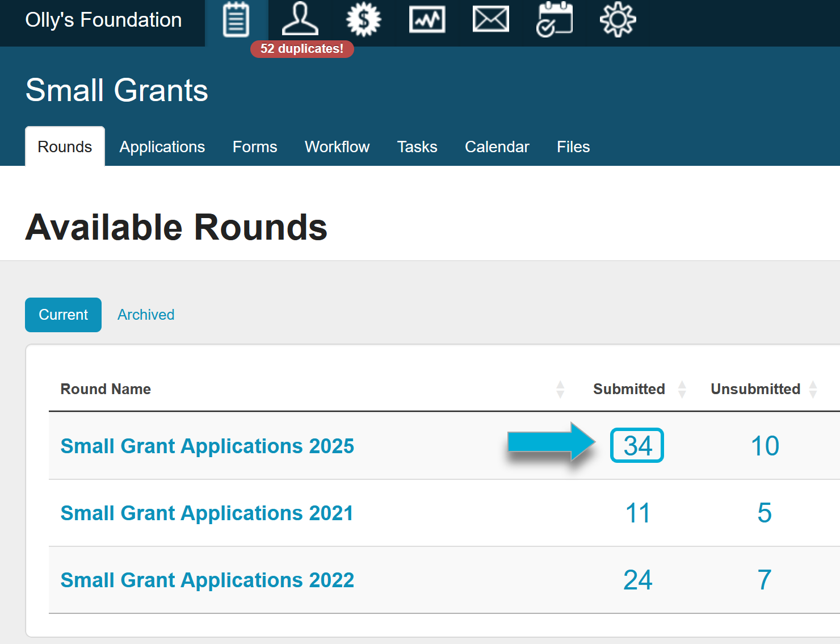Open the envelope communications icon
Image resolution: width=840 pixels, height=644 pixels.
tap(490, 20)
